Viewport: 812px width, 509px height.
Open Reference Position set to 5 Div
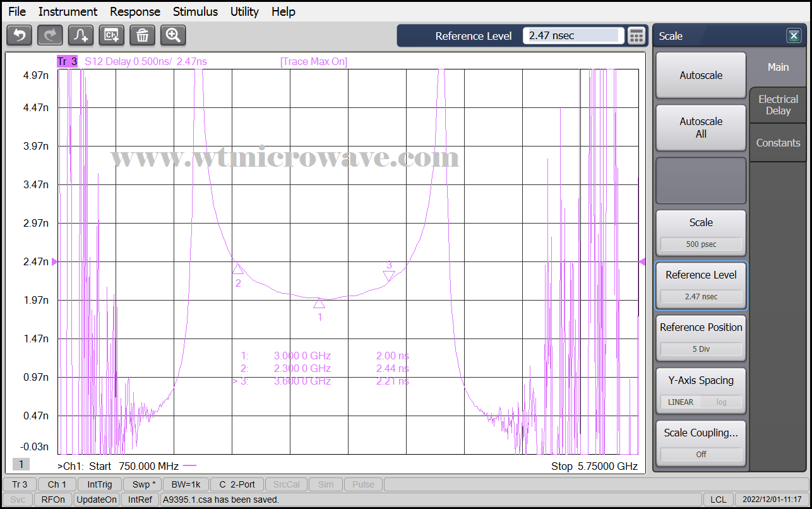pos(701,338)
